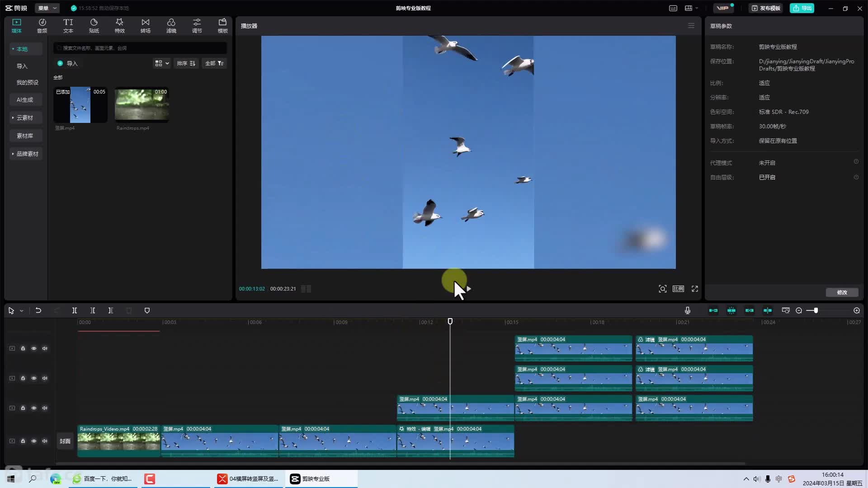Open the selection tool mode dropdown
868x488 pixels.
pos(21,311)
